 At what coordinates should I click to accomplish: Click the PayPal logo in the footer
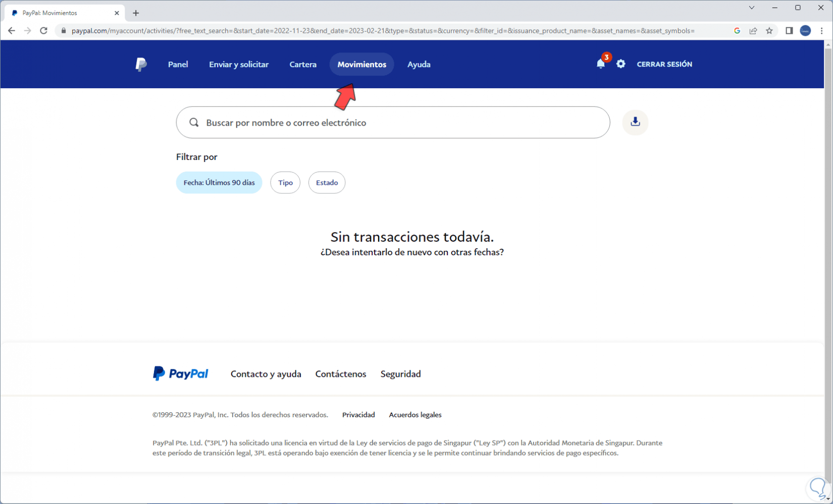click(181, 373)
